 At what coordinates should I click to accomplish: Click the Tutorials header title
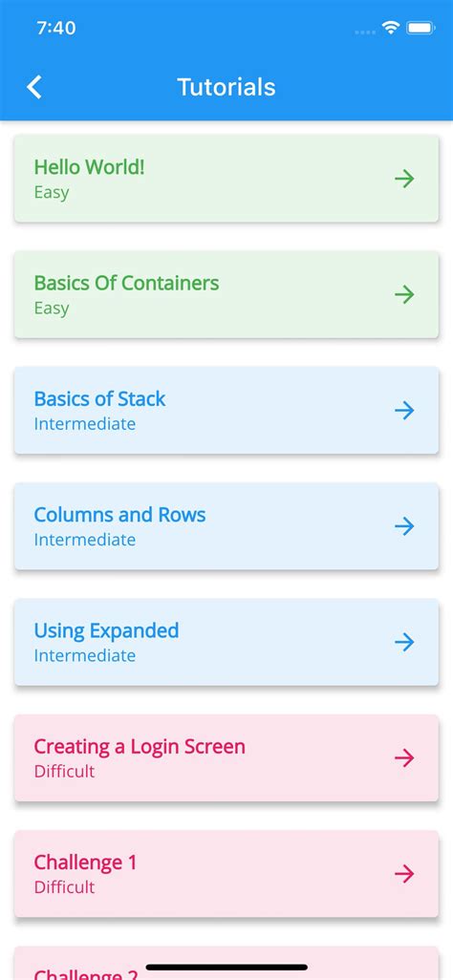click(x=226, y=87)
